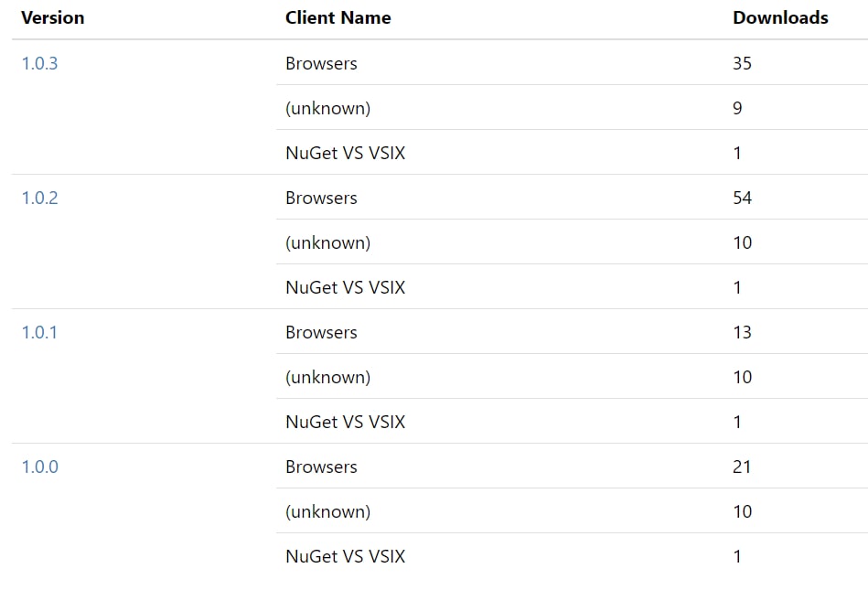Click the download count of 9
868x590 pixels.
pyautogui.click(x=737, y=109)
